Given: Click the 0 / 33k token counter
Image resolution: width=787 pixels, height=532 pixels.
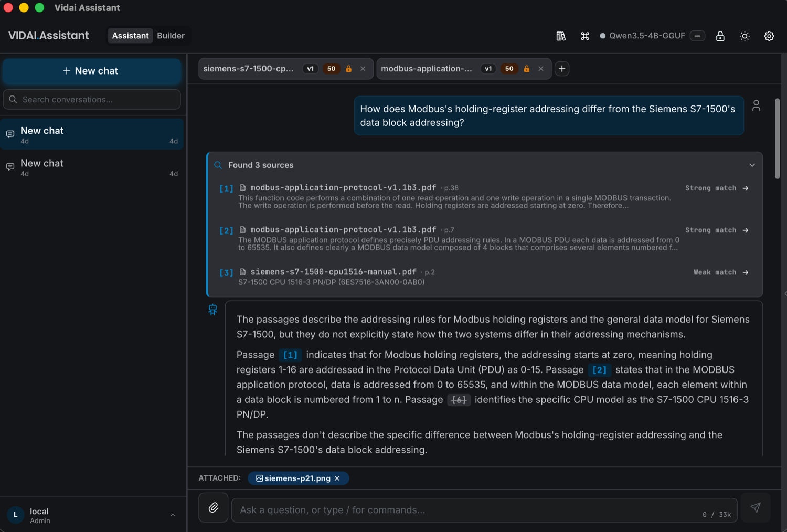Looking at the screenshot, I should click(x=717, y=515).
